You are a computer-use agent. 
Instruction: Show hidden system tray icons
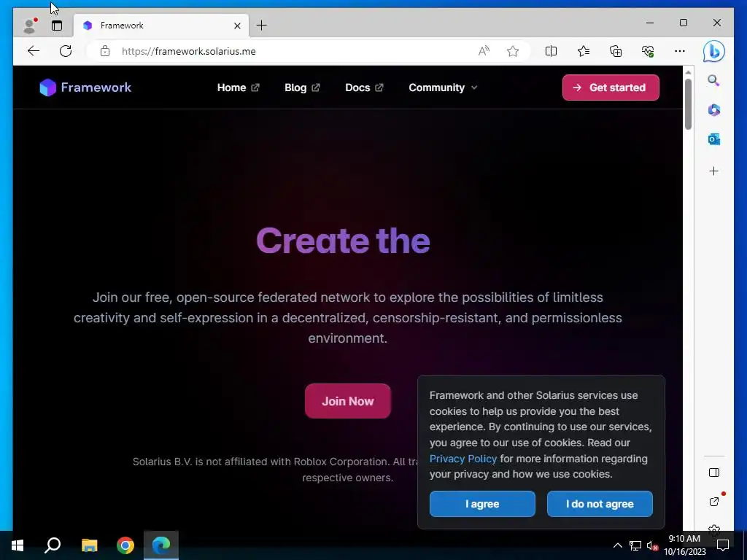coord(617,545)
